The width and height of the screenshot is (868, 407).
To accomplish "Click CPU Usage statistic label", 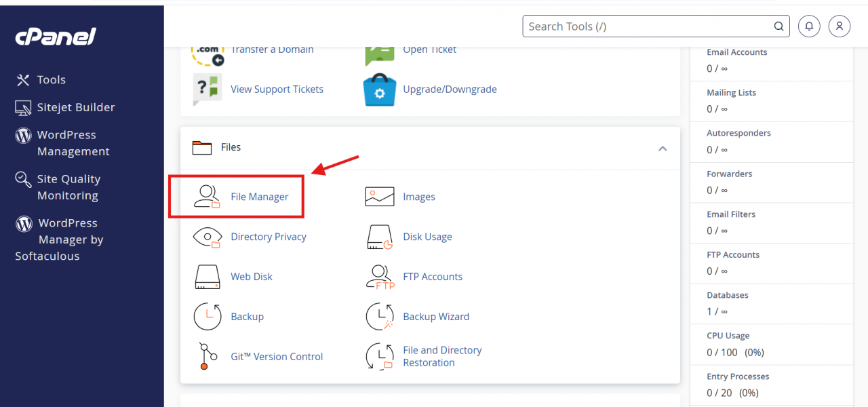I will 728,336.
